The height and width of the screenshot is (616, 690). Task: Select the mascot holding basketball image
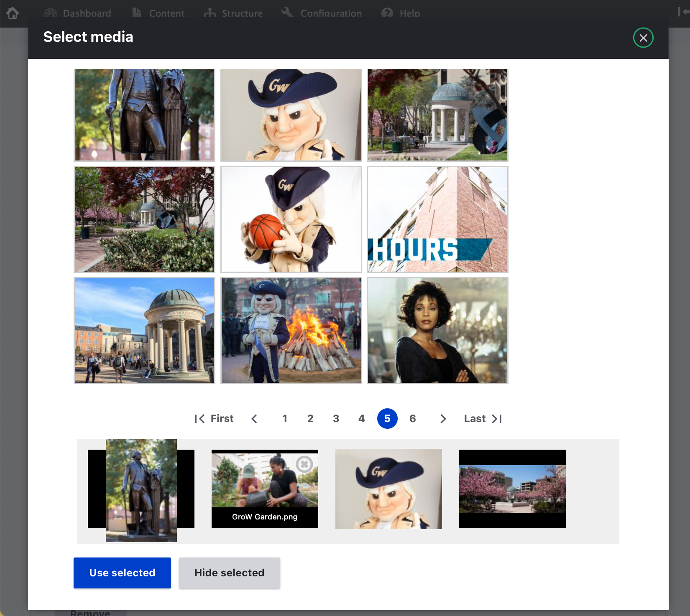click(x=291, y=219)
